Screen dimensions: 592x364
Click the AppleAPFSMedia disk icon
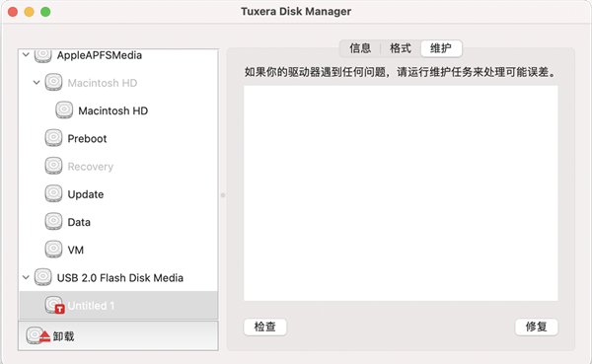click(x=43, y=56)
